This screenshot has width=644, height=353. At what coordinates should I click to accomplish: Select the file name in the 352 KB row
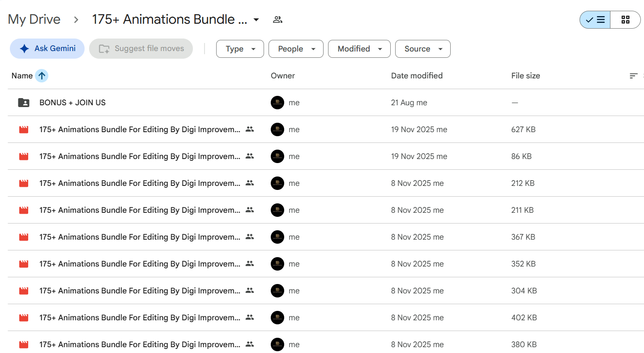pyautogui.click(x=140, y=264)
